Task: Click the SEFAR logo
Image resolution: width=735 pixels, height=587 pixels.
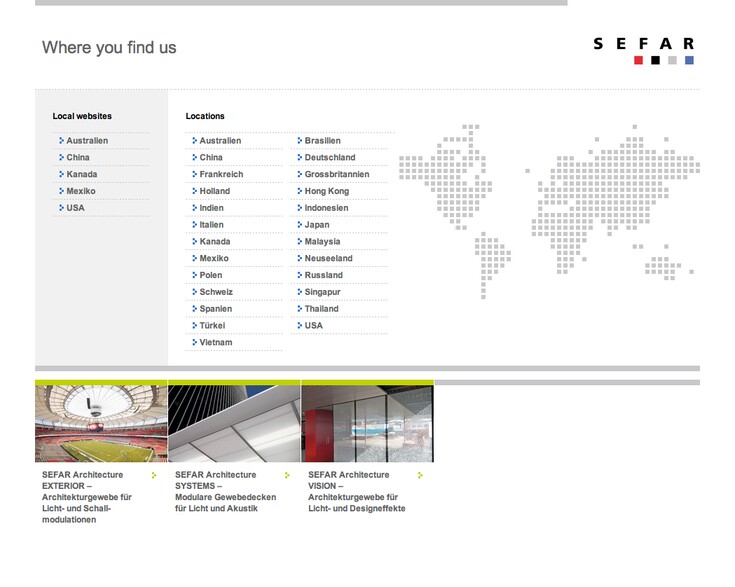Action: pyautogui.click(x=643, y=51)
